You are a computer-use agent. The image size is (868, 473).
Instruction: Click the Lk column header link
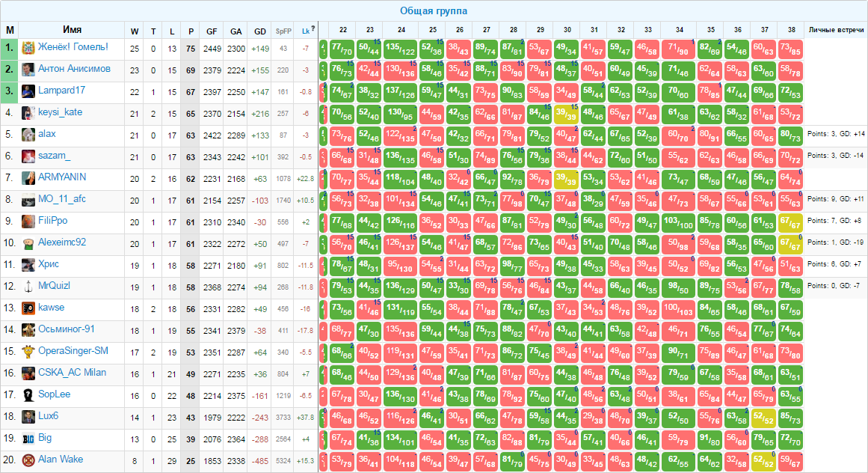pyautogui.click(x=304, y=31)
